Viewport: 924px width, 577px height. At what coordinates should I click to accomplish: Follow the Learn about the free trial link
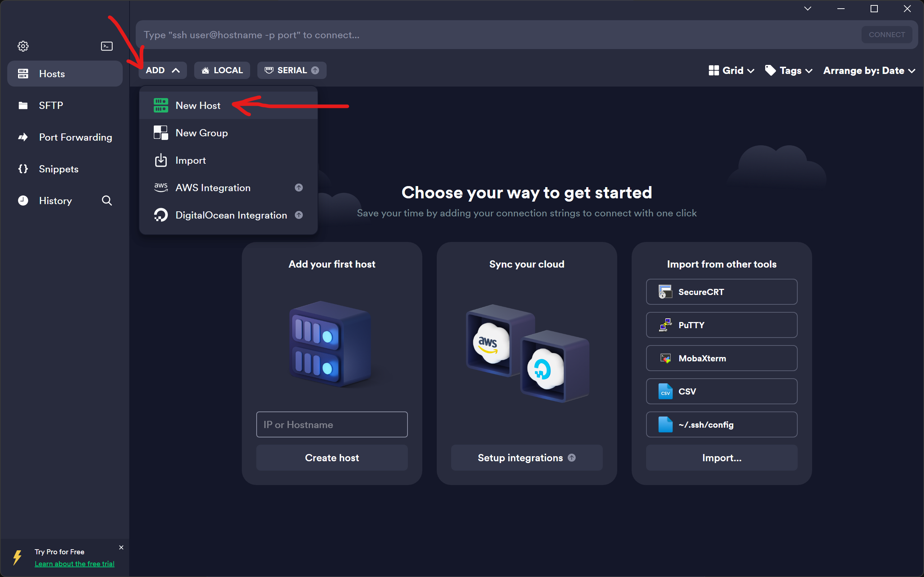[x=74, y=564]
